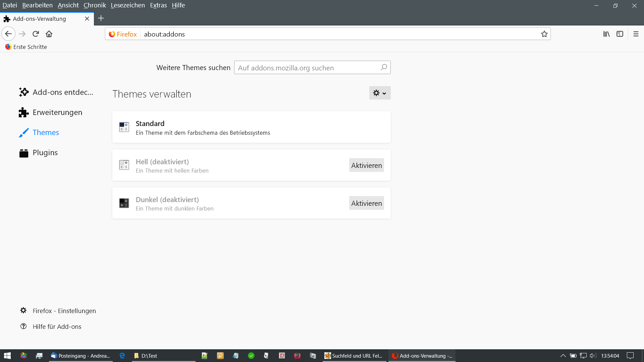Expand the gear tools dropdown
The width and height of the screenshot is (644, 362).
click(380, 93)
